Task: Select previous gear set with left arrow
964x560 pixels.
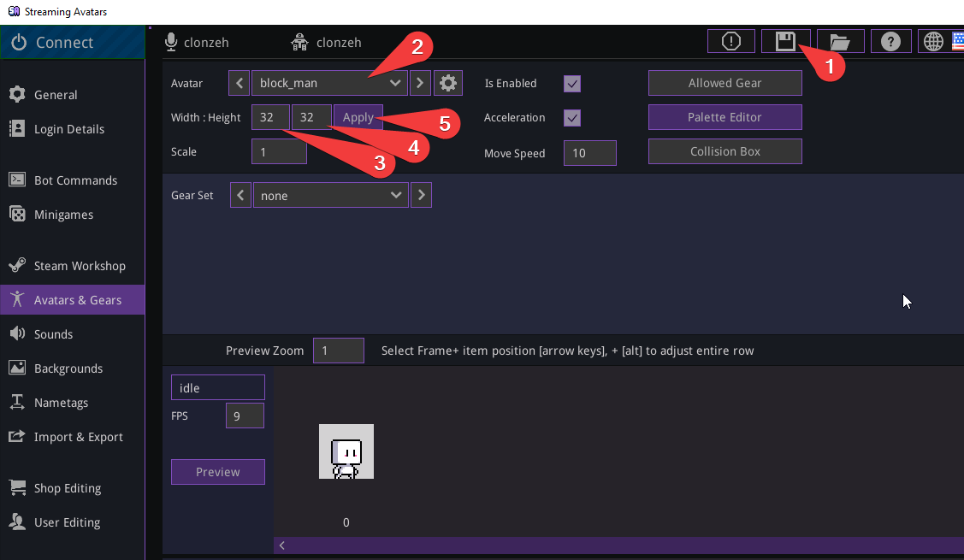Action: point(240,195)
